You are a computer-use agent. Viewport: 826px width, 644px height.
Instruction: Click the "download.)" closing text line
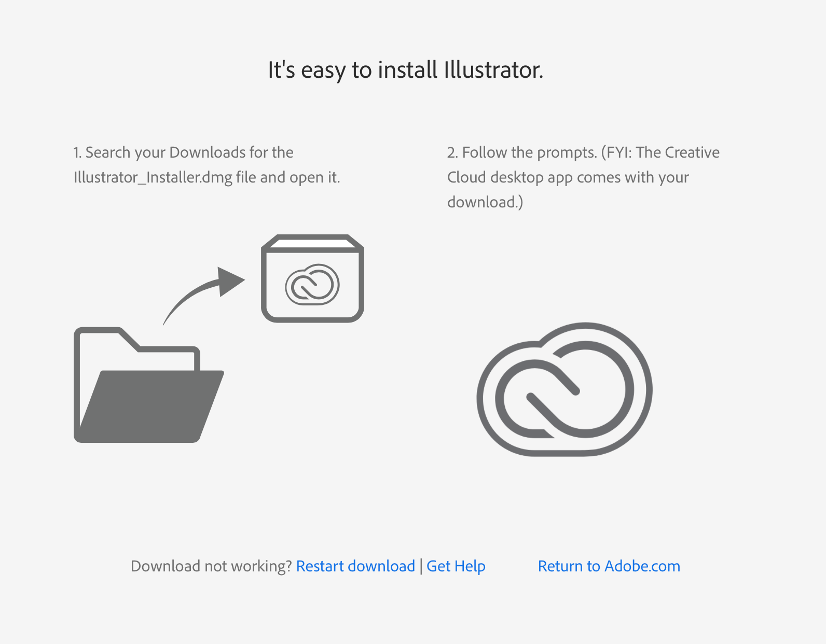(x=485, y=202)
